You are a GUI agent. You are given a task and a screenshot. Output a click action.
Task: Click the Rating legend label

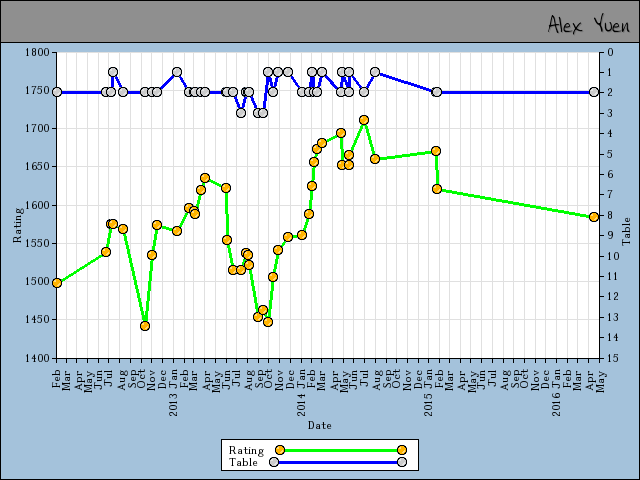tap(246, 450)
